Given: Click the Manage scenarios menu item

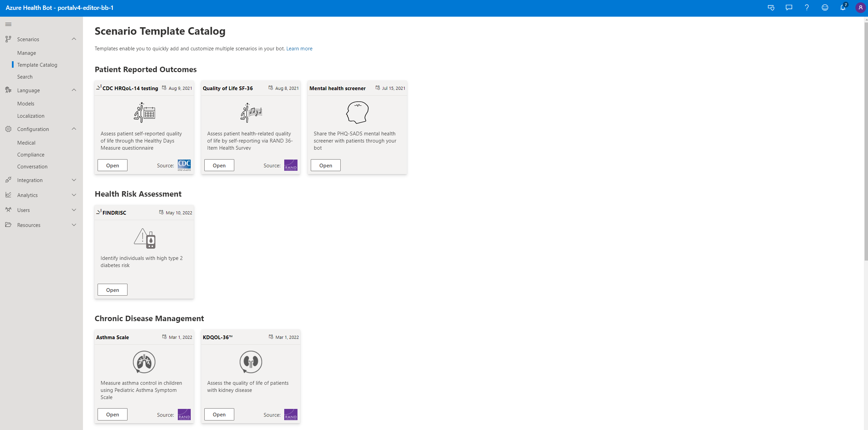Looking at the screenshot, I should tap(27, 53).
